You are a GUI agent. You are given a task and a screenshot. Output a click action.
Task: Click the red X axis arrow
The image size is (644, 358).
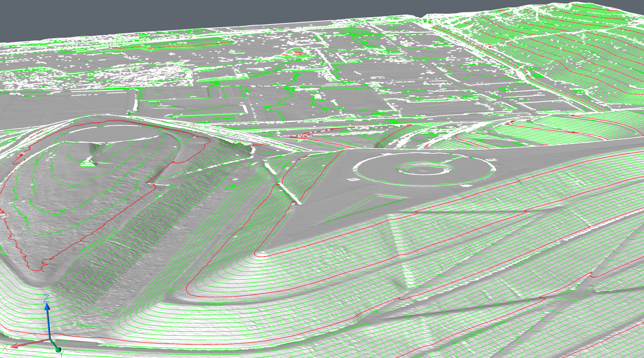(16, 345)
